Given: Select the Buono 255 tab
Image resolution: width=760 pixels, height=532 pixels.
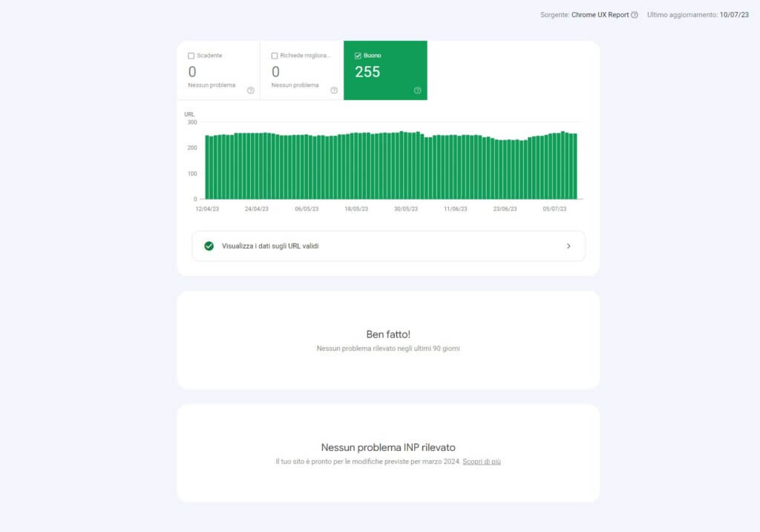Looking at the screenshot, I should [x=385, y=70].
